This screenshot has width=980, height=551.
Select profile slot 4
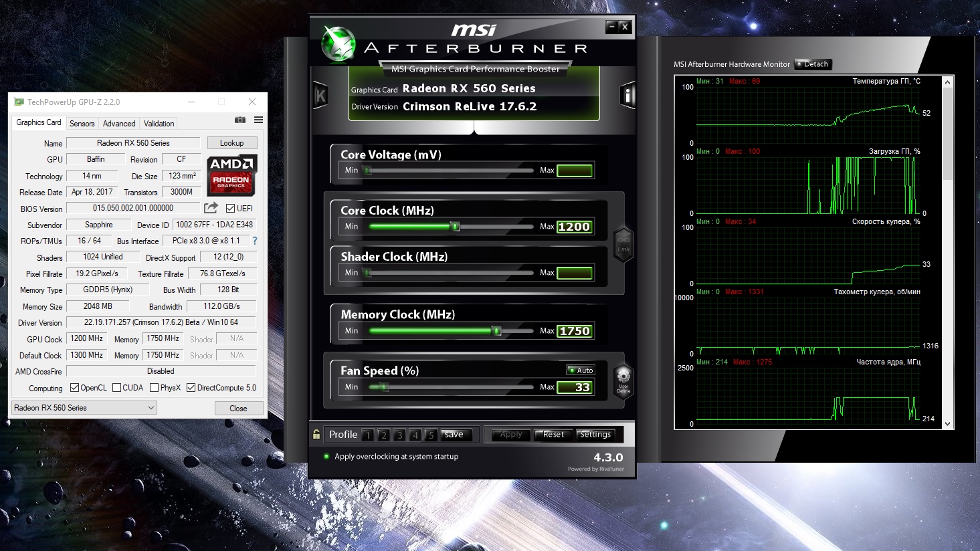click(x=415, y=435)
